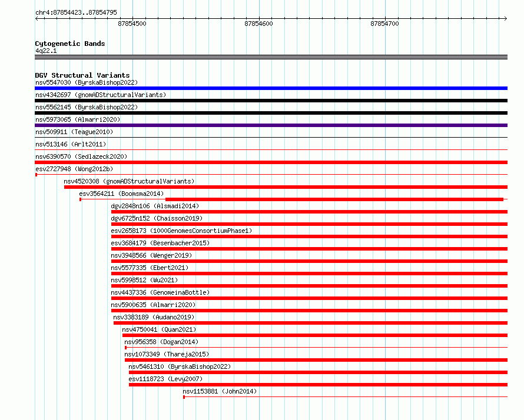Open esv3564211 (Boomsma2014) label
Viewport: 524px width, 420px height.
(122, 194)
